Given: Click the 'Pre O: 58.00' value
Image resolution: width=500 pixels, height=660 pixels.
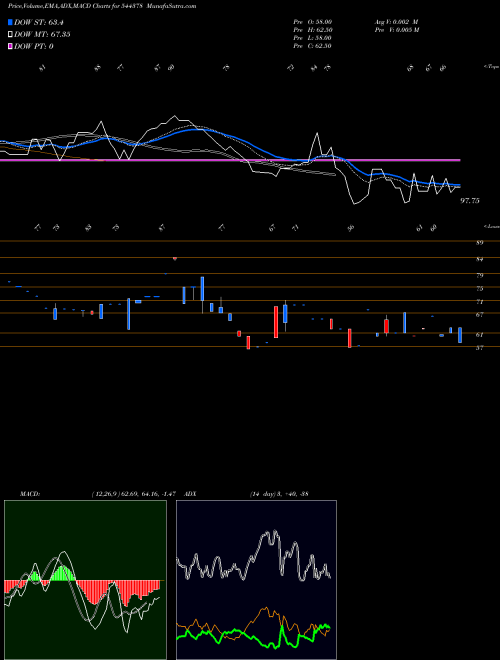Looking at the screenshot, I should pyautogui.click(x=312, y=21).
